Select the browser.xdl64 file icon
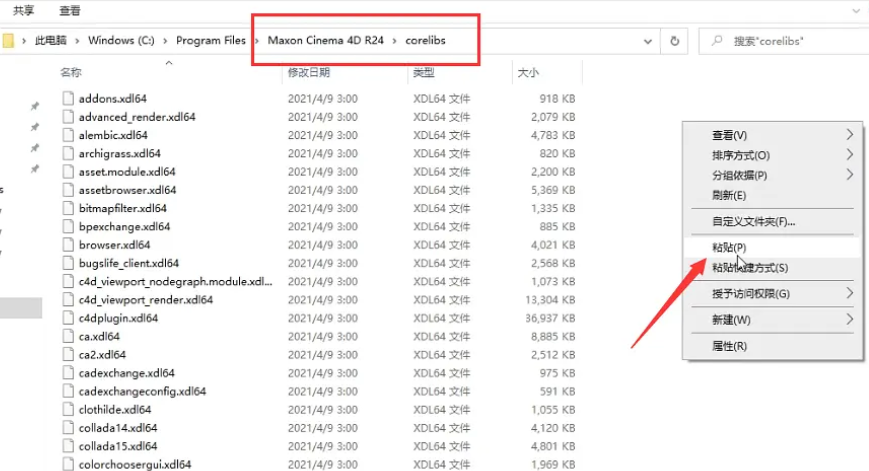The height and width of the screenshot is (471, 869). (x=68, y=245)
